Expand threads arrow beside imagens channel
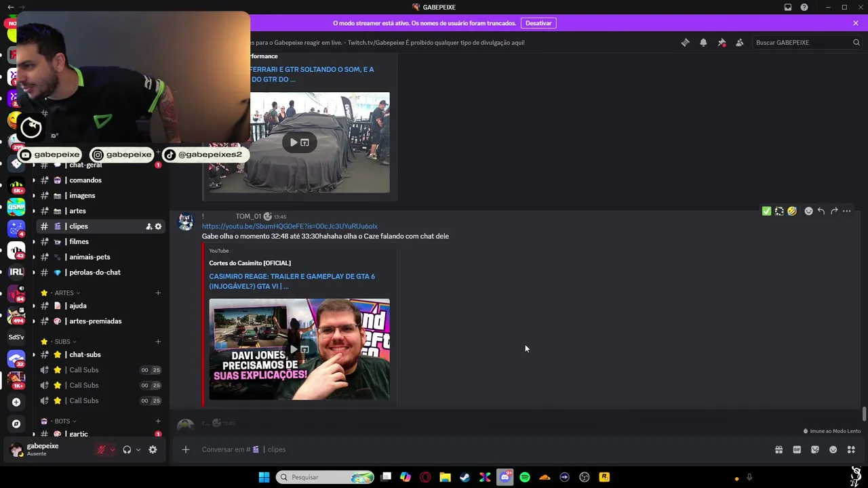This screenshot has width=868, height=488. point(33,196)
